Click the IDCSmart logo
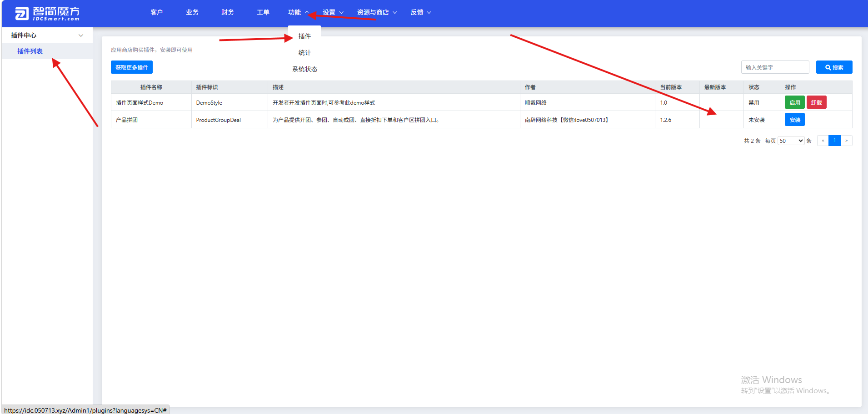868x414 pixels. coord(47,14)
